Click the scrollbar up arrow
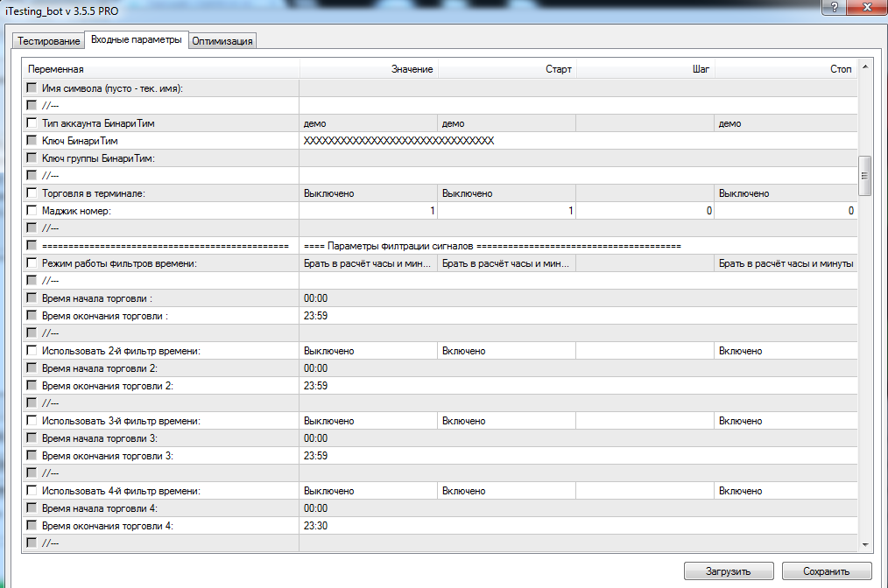The height and width of the screenshot is (588, 888). (865, 67)
